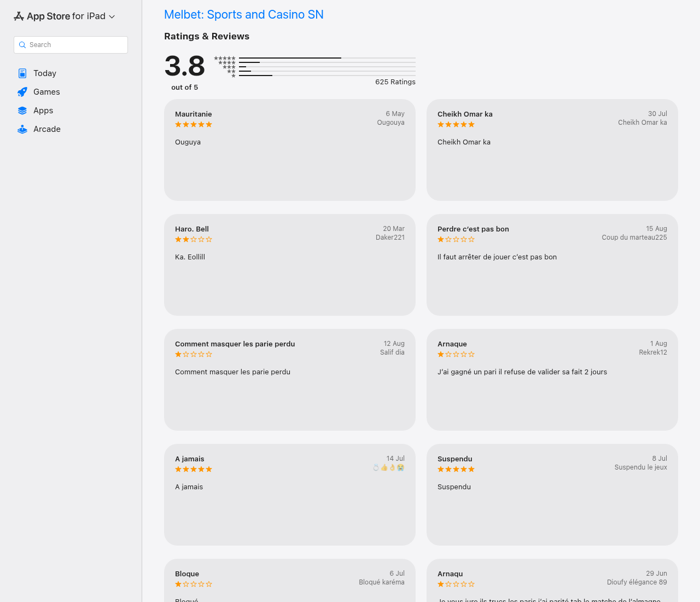Click the Games rocket icon
Viewport: 700px width, 602px height.
point(22,92)
